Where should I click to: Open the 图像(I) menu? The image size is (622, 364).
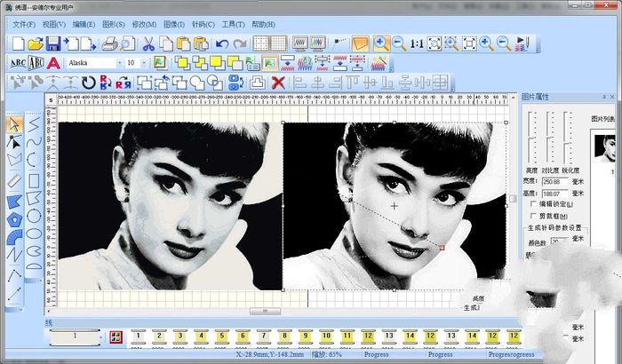point(174,25)
